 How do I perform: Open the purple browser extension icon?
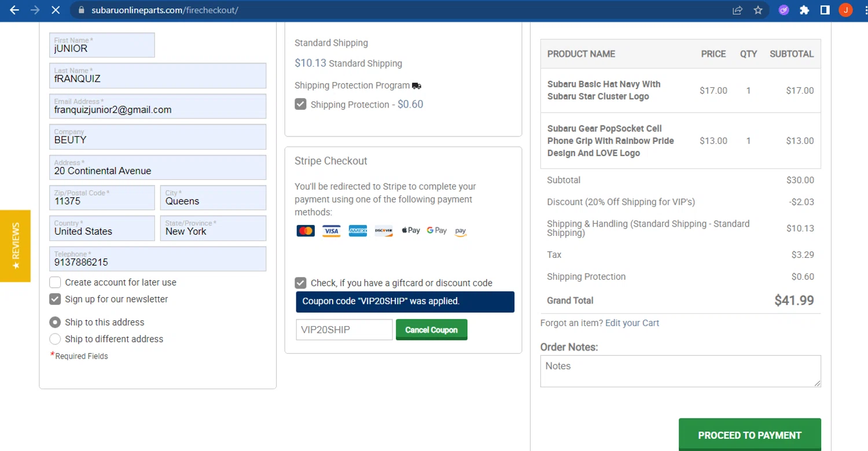pos(784,10)
